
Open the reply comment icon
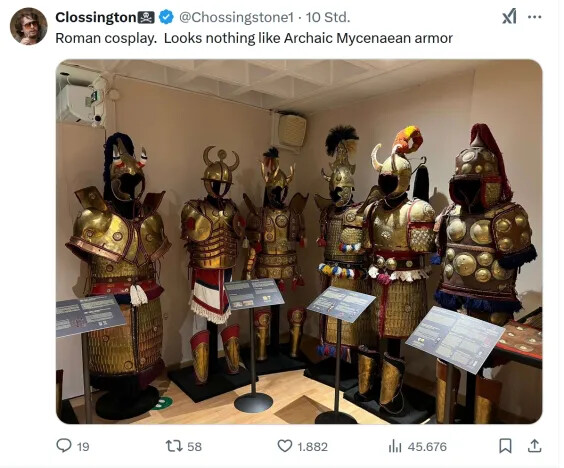pyautogui.click(x=64, y=446)
